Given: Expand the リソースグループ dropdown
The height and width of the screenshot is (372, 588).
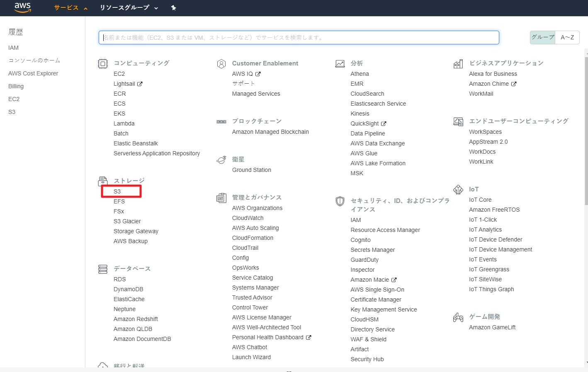Looking at the screenshot, I should click(129, 8).
